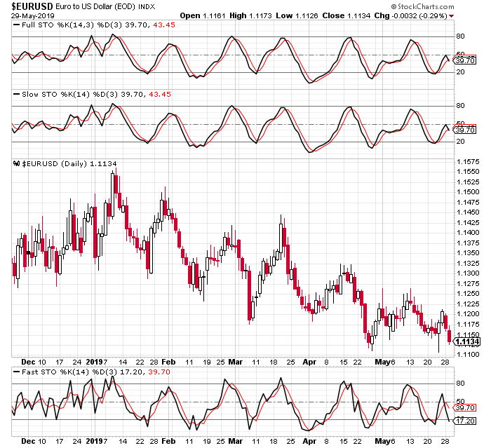491x448 pixels.
Task: Click 'Mar' on the price chart date axis
Action: click(x=236, y=362)
